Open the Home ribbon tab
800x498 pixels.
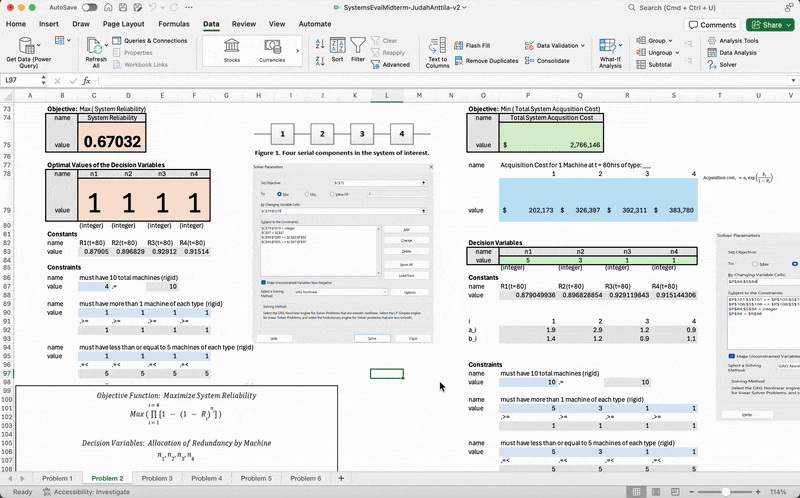(x=16, y=24)
